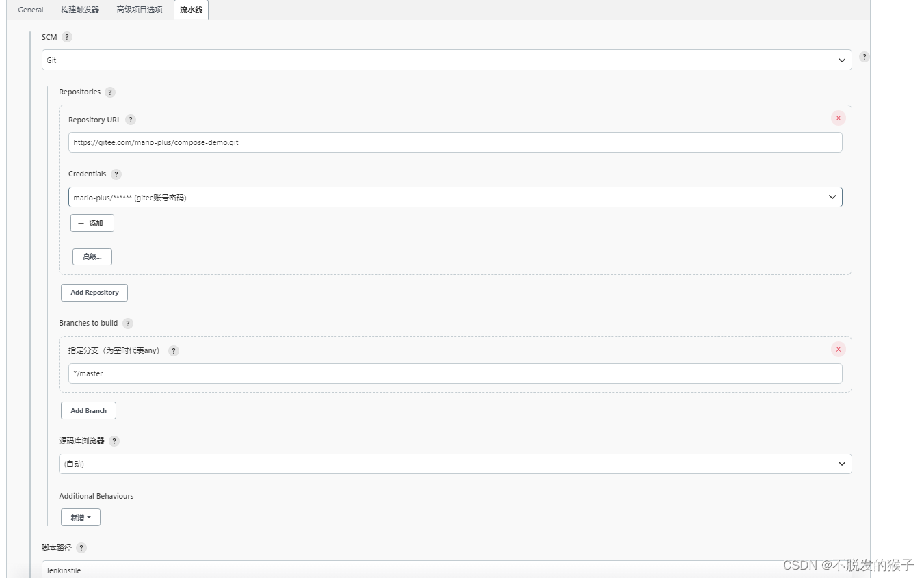Delete the */master branch entry
924x578 pixels.
pos(839,350)
